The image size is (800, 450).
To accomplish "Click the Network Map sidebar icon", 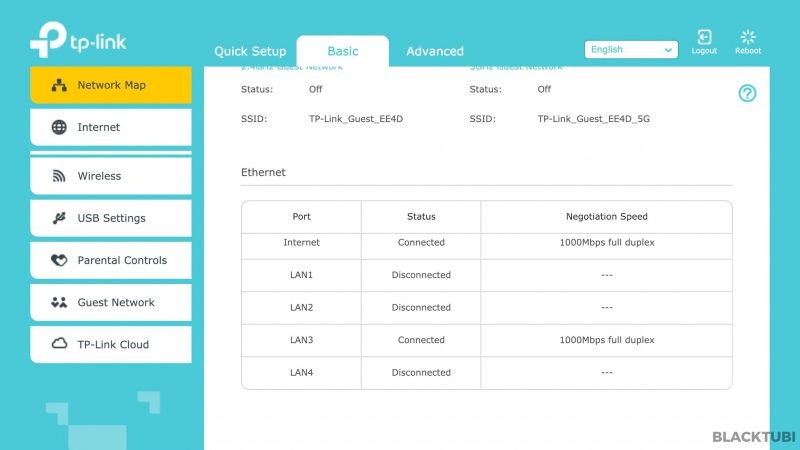I will (59, 85).
